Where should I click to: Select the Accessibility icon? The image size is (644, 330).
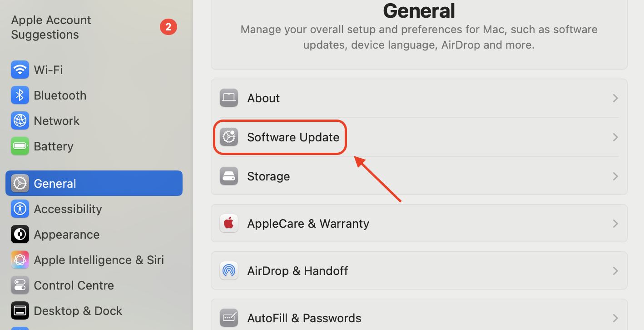(x=20, y=209)
